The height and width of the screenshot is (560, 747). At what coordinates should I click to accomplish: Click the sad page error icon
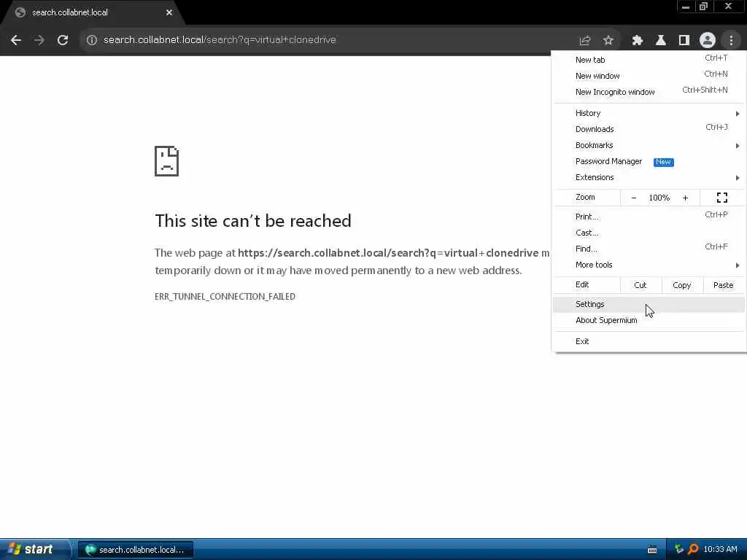coord(167,161)
